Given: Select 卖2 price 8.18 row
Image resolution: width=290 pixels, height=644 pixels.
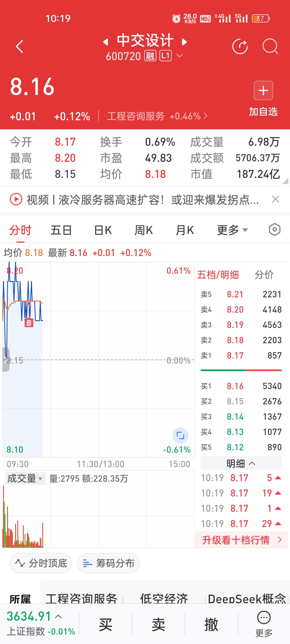Looking at the screenshot, I should pyautogui.click(x=241, y=340).
